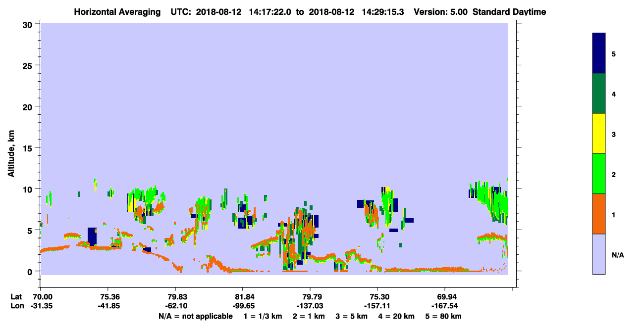The image size is (644, 330).
Task: Click the date '2018-08-12' after 'UTC:'
Action: click(x=219, y=12)
